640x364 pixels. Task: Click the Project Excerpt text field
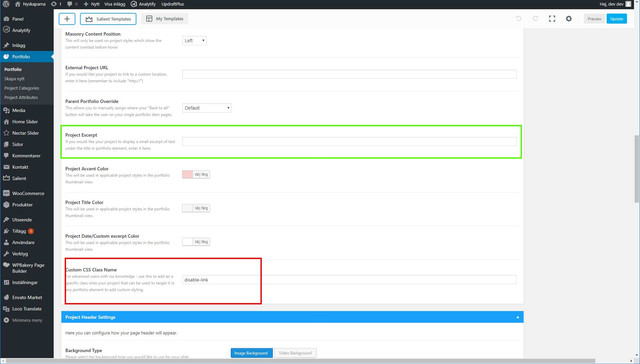point(349,142)
